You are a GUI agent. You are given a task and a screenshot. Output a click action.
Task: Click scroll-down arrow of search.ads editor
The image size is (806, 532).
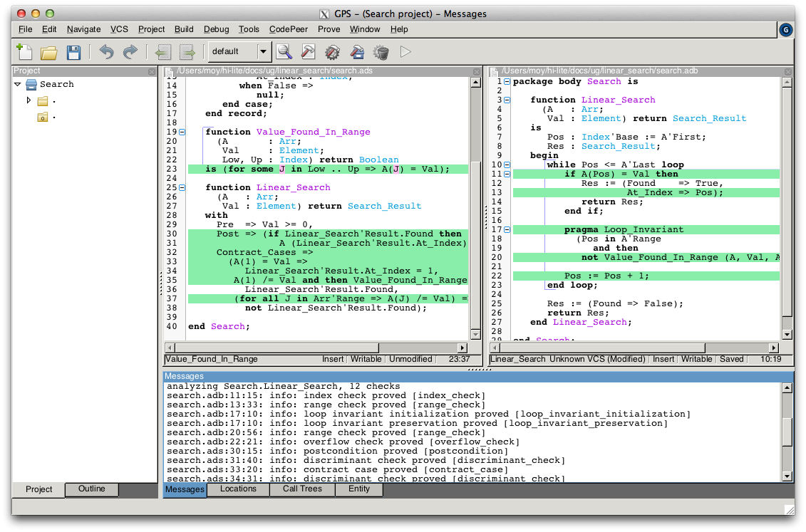click(x=475, y=334)
